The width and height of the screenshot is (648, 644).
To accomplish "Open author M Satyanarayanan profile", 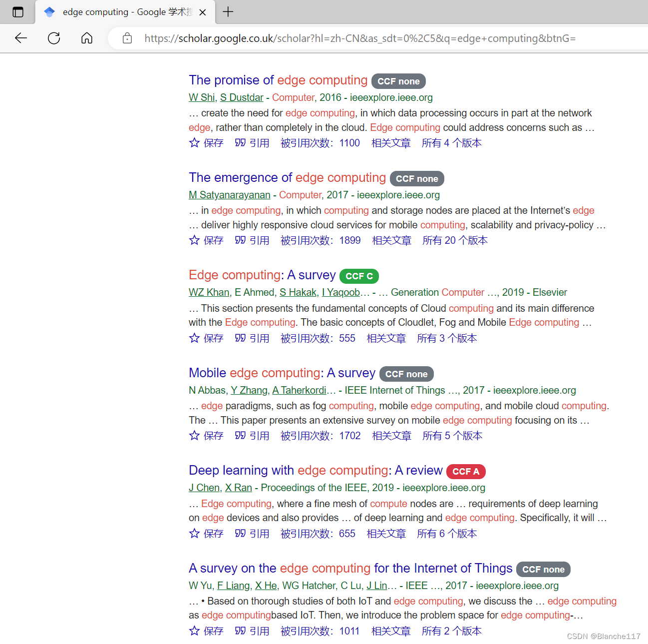I will click(x=230, y=195).
